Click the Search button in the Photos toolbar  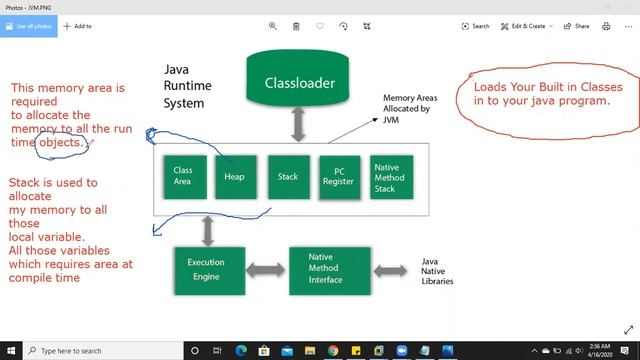(x=475, y=26)
